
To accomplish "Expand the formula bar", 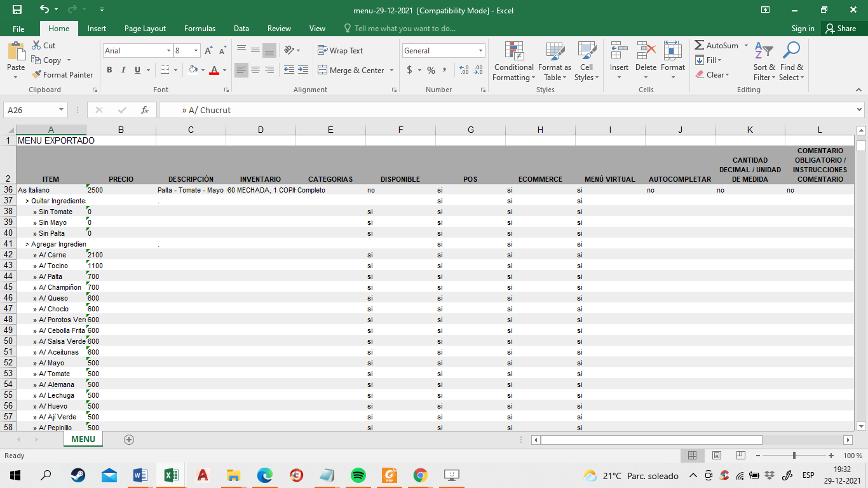I will coord(860,110).
